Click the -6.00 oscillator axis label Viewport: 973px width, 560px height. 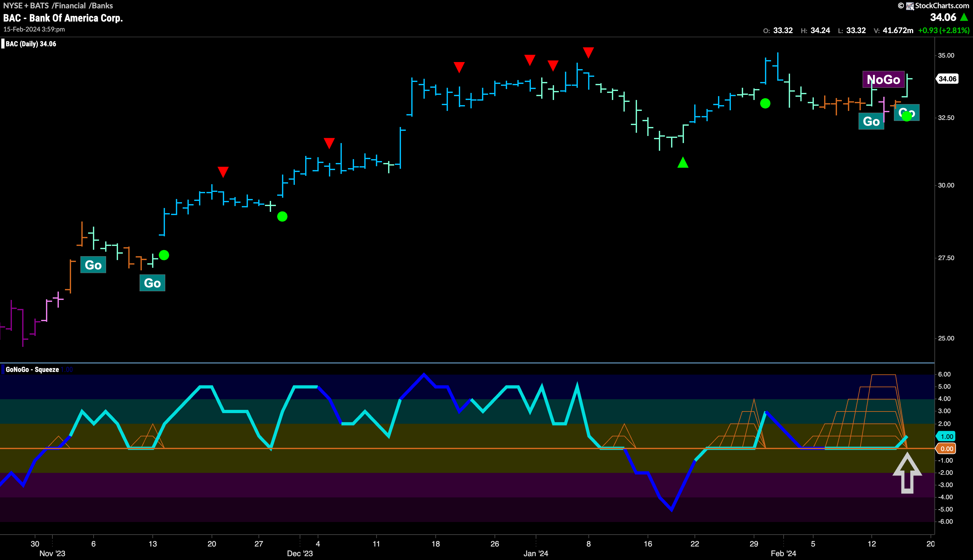[x=945, y=521]
